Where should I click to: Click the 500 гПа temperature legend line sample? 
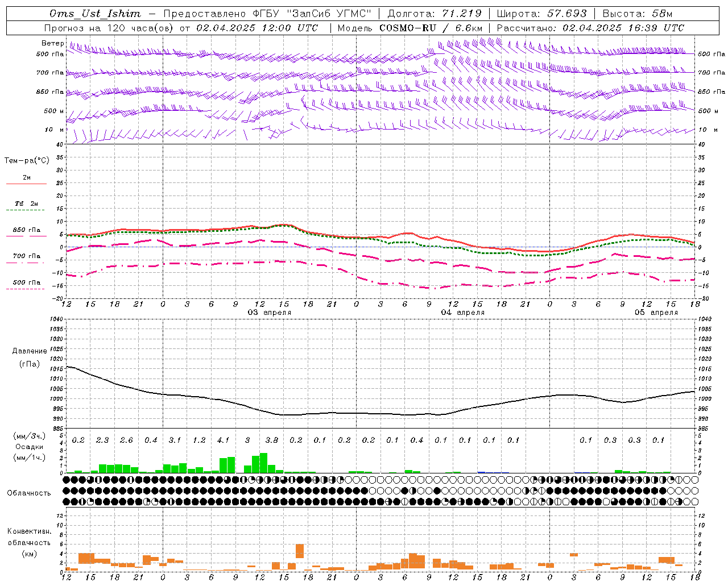click(26, 289)
